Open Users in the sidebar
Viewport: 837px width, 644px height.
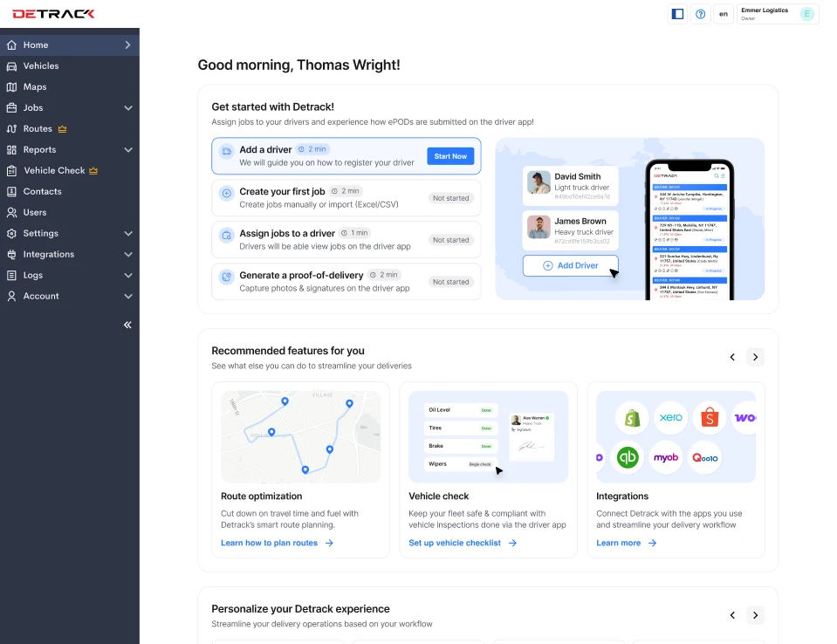35,213
